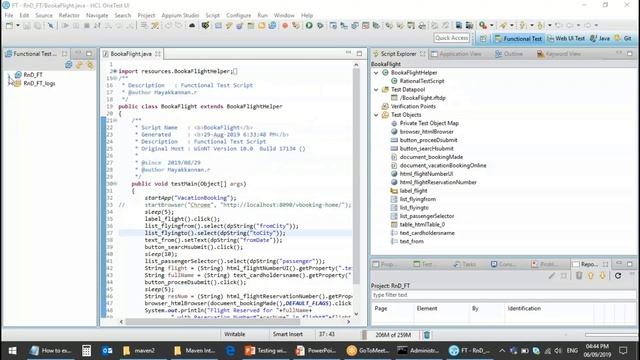Open the Appium Studio menu

pos(180,15)
